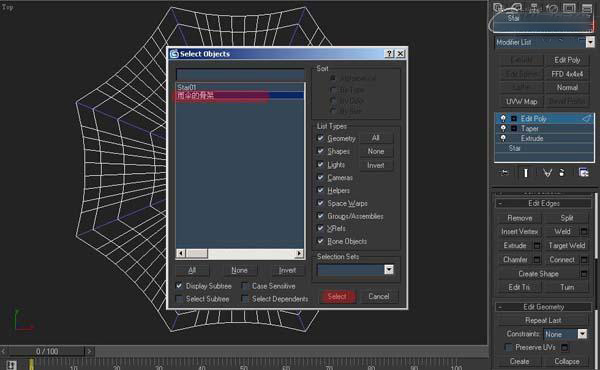Expand the Edit Poly sub-object tree
The height and width of the screenshot is (370, 600).
514,119
